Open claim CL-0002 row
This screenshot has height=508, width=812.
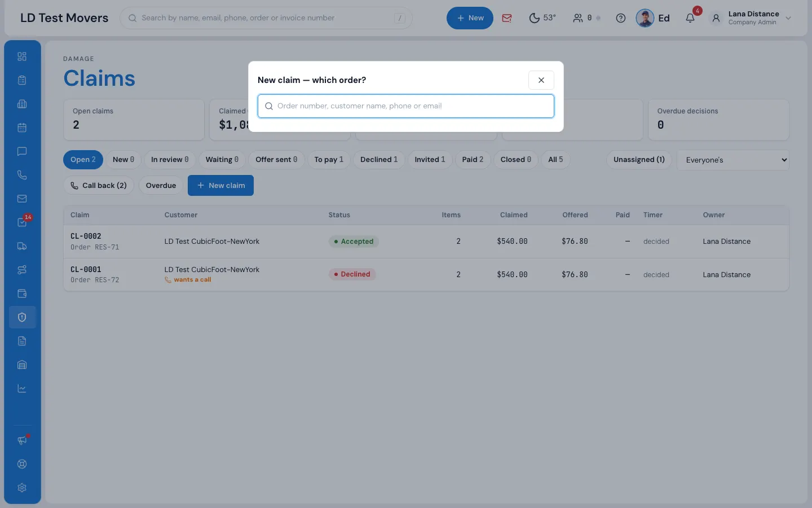click(x=426, y=242)
